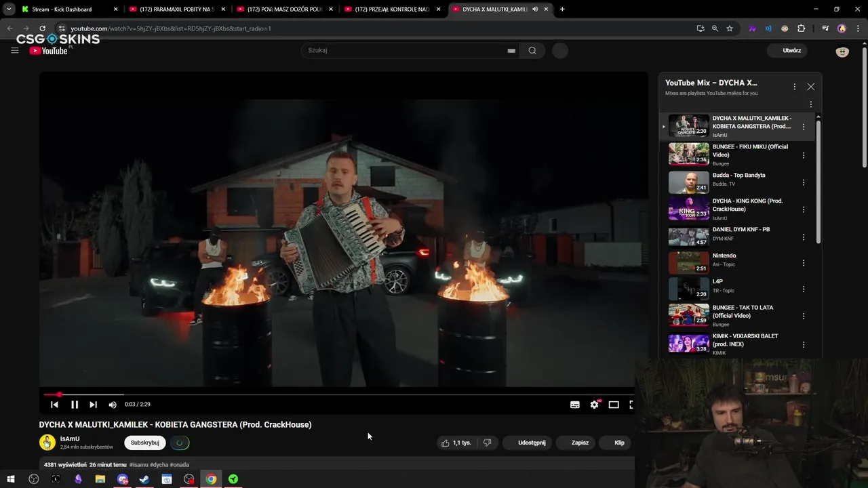Open File Explorer from the taskbar
Screen dimensions: 868x488
point(100,479)
